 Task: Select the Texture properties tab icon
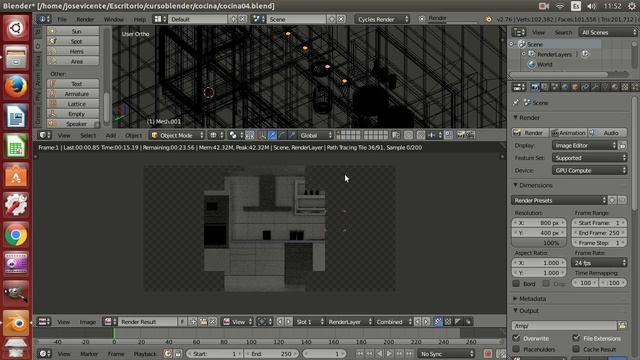pos(625,87)
